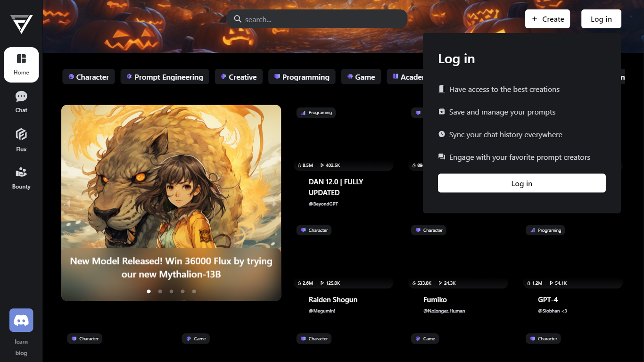Select the Prompt Engineering category tag

pyautogui.click(x=165, y=77)
